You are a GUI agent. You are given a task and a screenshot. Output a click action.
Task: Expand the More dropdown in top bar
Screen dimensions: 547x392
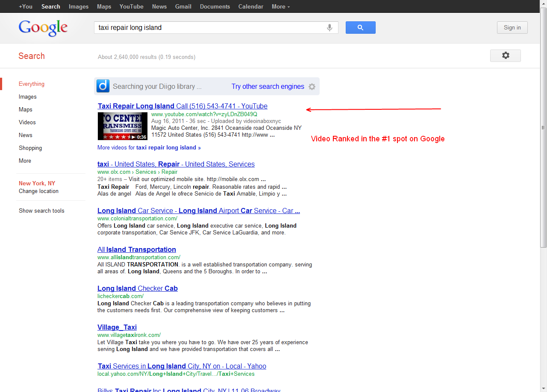pyautogui.click(x=280, y=6)
